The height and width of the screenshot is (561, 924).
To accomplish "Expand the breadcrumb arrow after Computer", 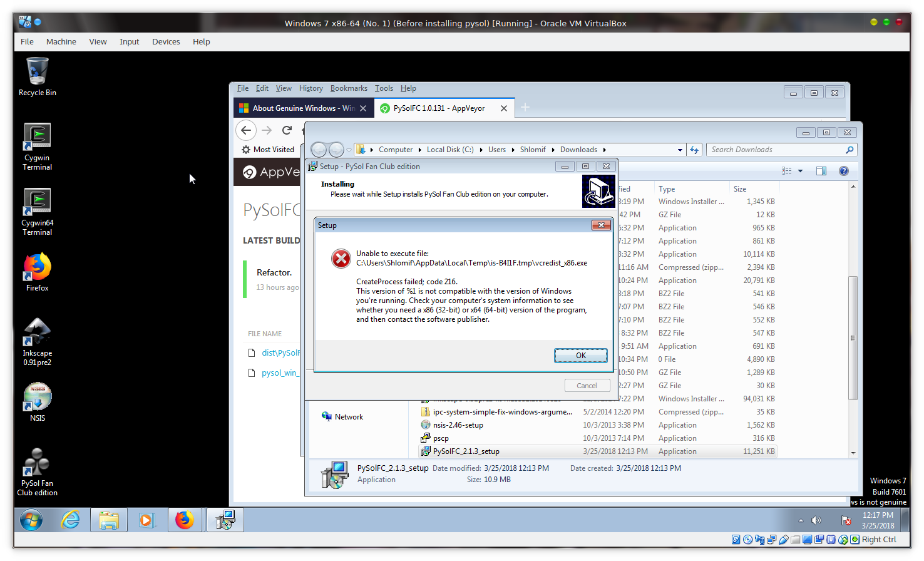I will (420, 150).
